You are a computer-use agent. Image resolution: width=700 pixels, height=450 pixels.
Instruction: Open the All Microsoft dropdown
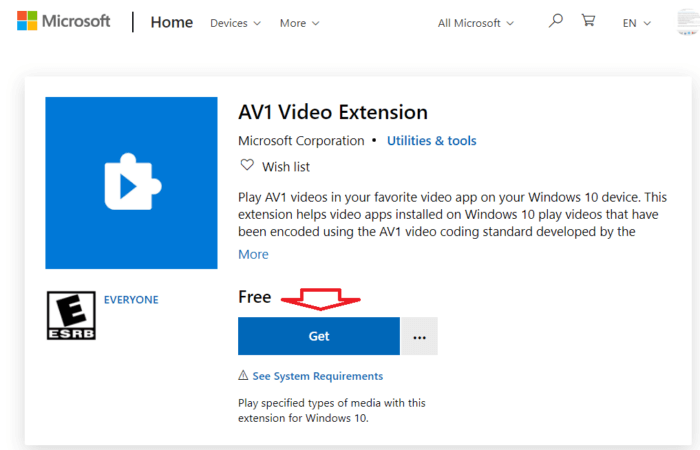pyautogui.click(x=475, y=23)
